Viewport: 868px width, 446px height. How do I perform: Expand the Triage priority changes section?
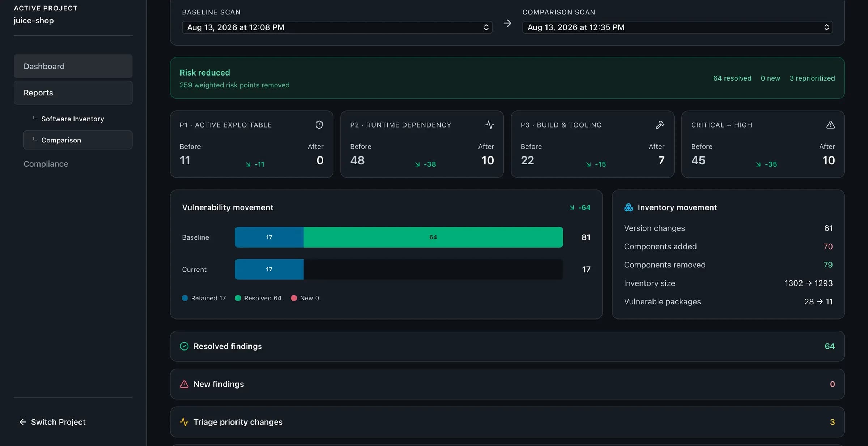coord(507,422)
